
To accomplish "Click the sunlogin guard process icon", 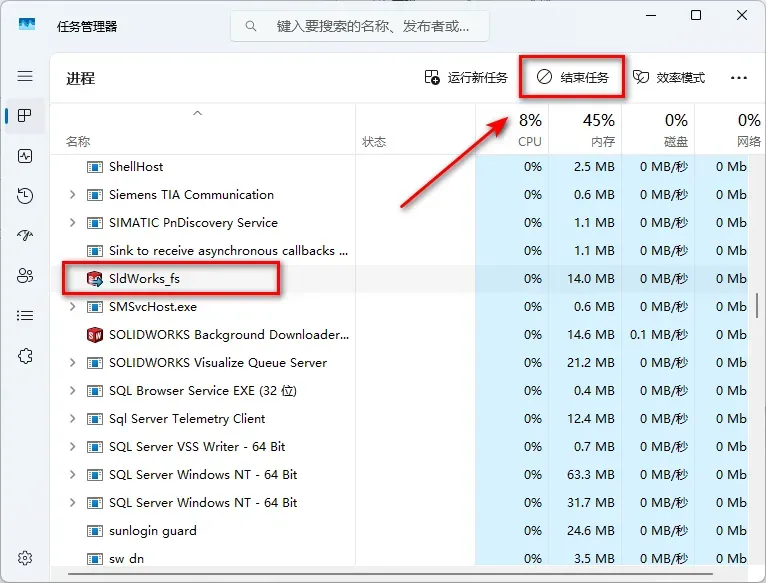I will (95, 531).
